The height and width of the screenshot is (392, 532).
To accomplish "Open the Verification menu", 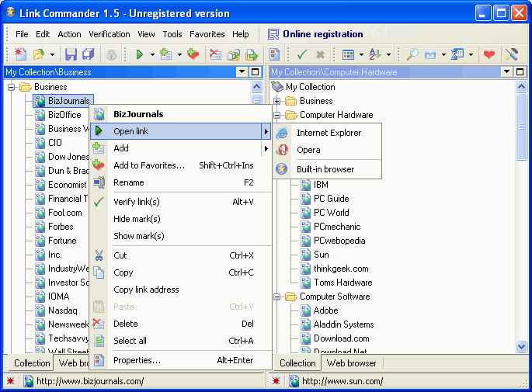I will pyautogui.click(x=110, y=34).
